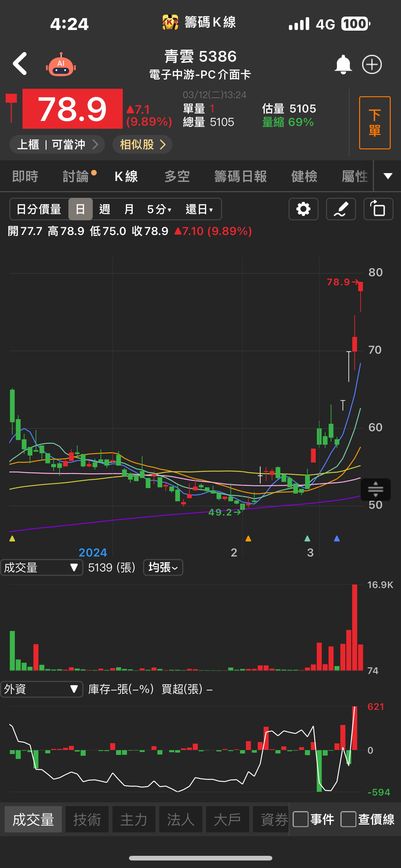This screenshot has height=868, width=401.
Task: Tap the bell alert icon
Action: pyautogui.click(x=343, y=64)
